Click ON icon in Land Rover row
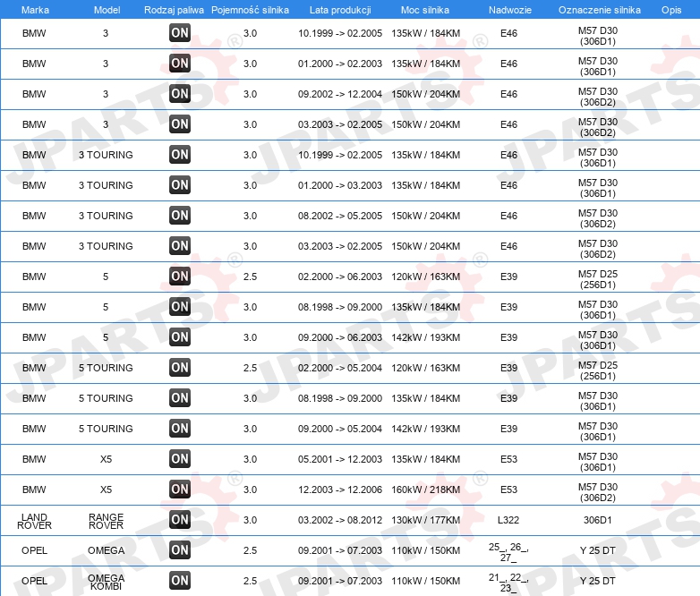Image resolution: width=700 pixels, height=596 pixels. (x=180, y=519)
